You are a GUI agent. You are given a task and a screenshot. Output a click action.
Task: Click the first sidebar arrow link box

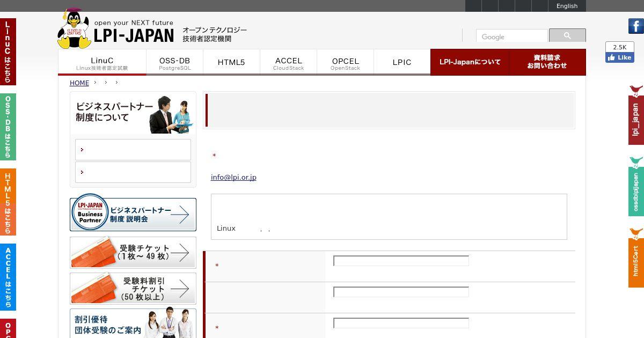point(133,150)
